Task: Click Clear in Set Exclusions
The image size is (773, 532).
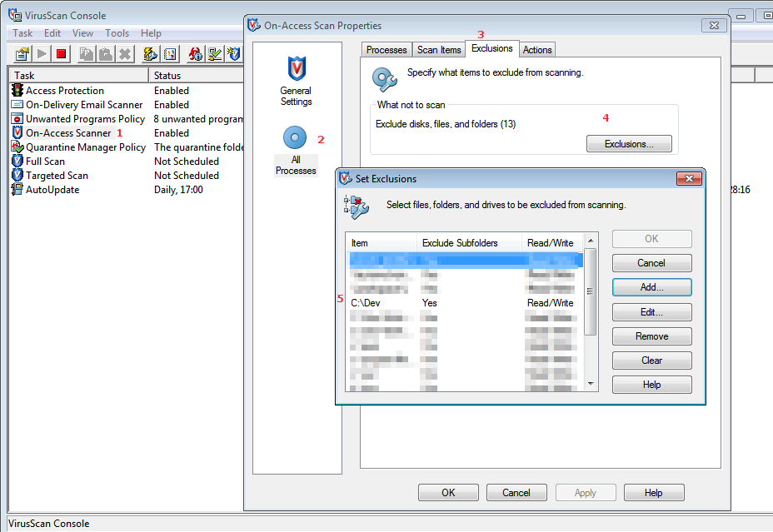Action: (x=651, y=360)
